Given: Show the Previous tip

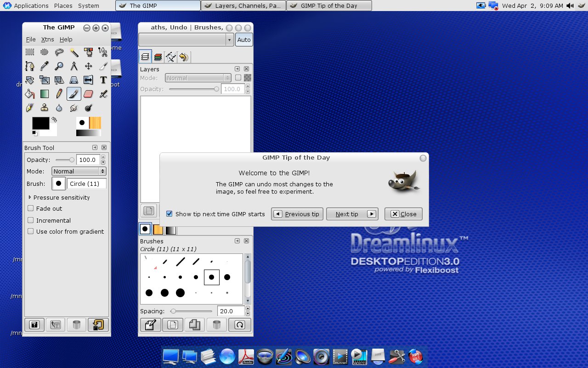Looking at the screenshot, I should (x=297, y=214).
